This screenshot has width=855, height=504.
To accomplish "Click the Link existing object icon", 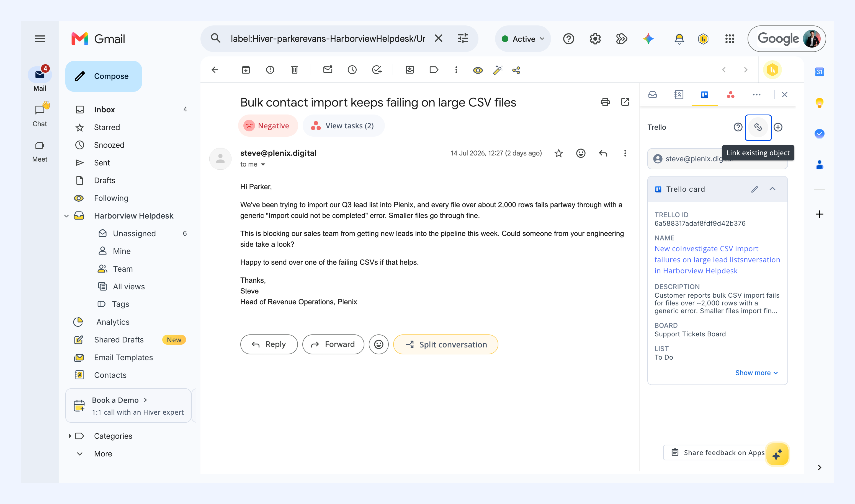I will click(758, 127).
